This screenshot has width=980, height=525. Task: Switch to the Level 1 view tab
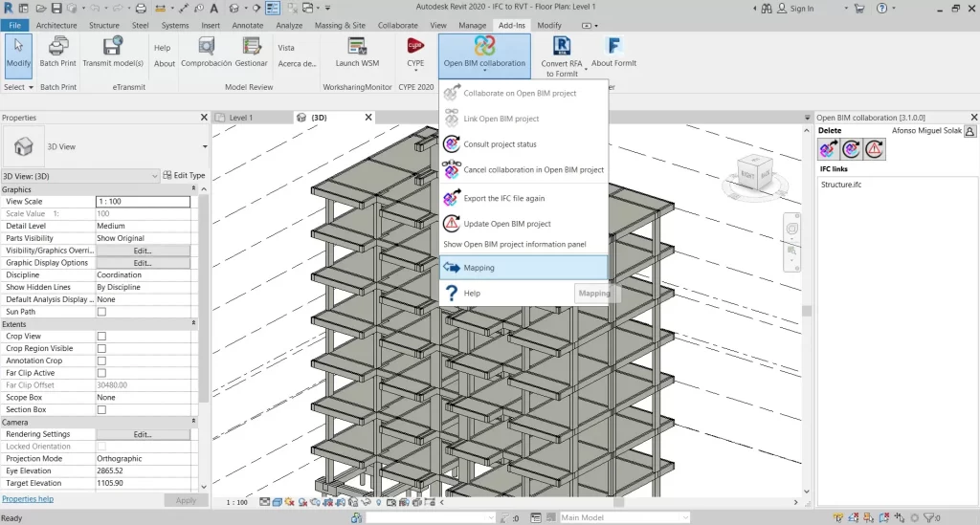click(x=241, y=118)
